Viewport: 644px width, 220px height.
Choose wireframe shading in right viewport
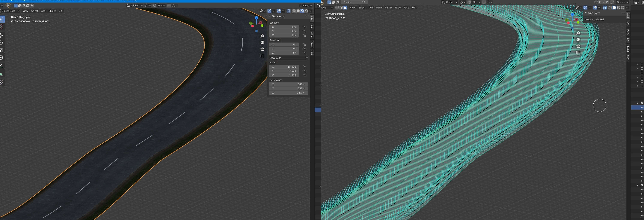(x=611, y=7)
